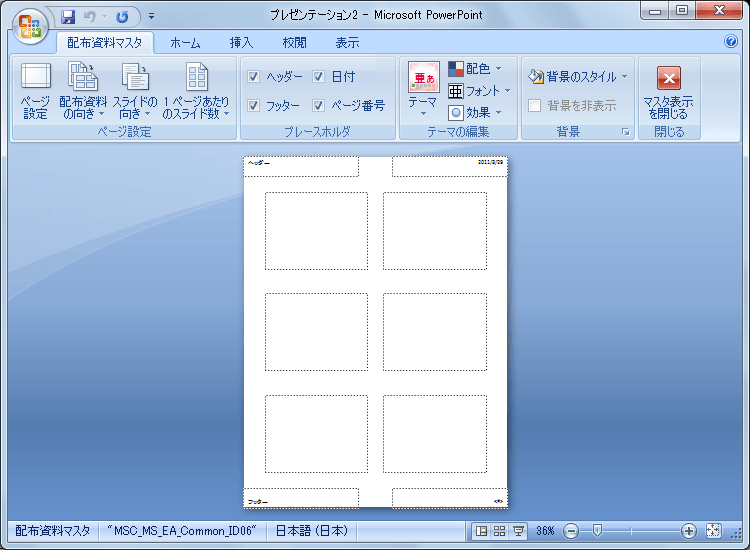The width and height of the screenshot is (750, 550).
Task: Toggle the ページ番号 checkbox
Action: pos(319,105)
